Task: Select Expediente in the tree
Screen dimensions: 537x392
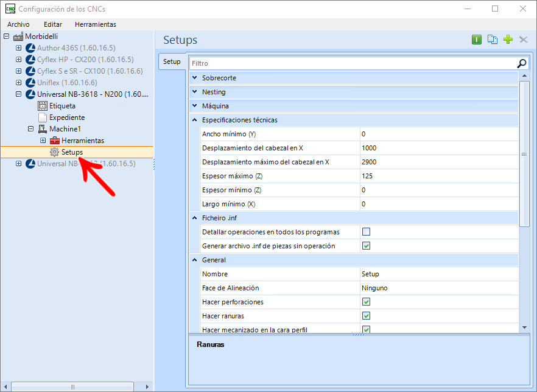Action: 67,117
